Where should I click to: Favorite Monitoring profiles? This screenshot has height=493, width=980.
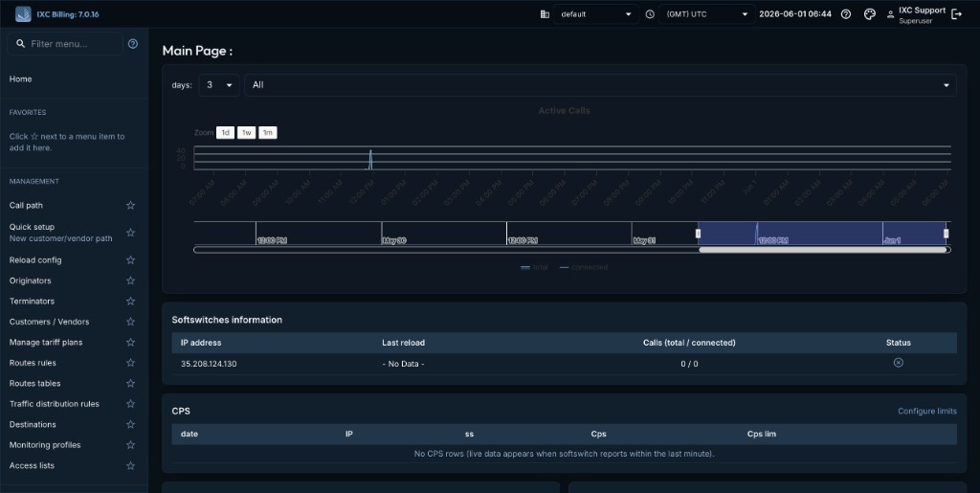(x=130, y=445)
